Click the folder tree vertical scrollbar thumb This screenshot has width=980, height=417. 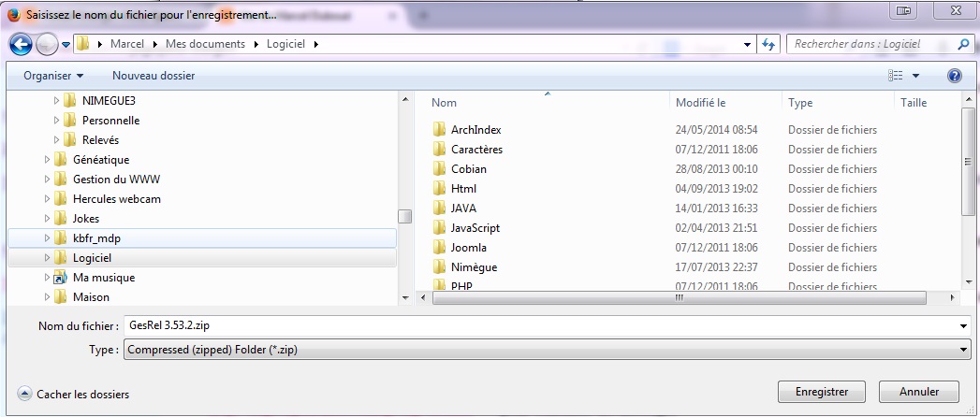tap(405, 216)
